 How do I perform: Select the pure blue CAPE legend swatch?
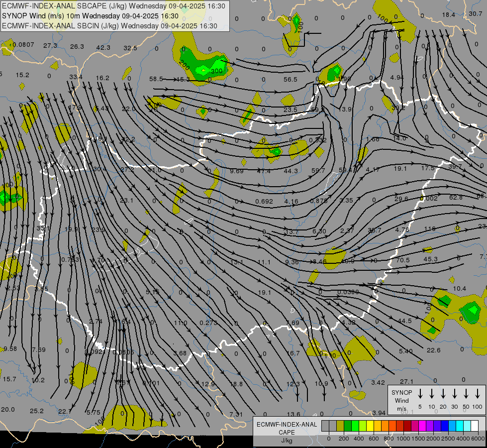click(444, 426)
